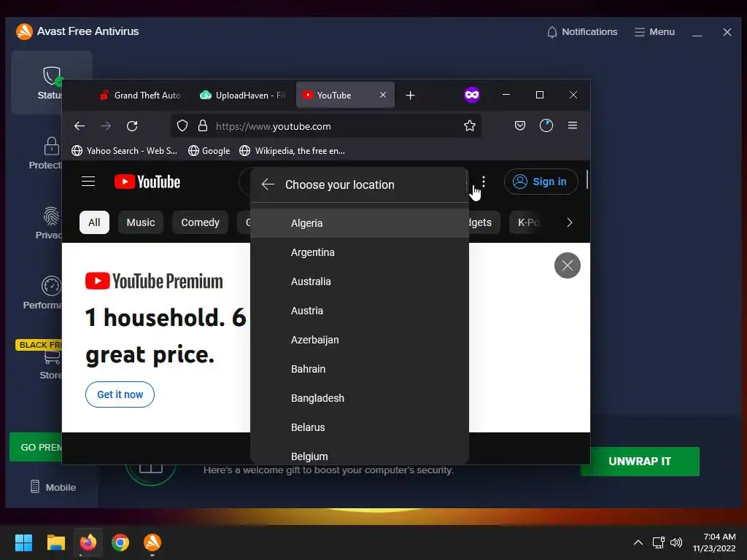Select Austria as location
This screenshot has height=560, width=747.
coord(360,311)
